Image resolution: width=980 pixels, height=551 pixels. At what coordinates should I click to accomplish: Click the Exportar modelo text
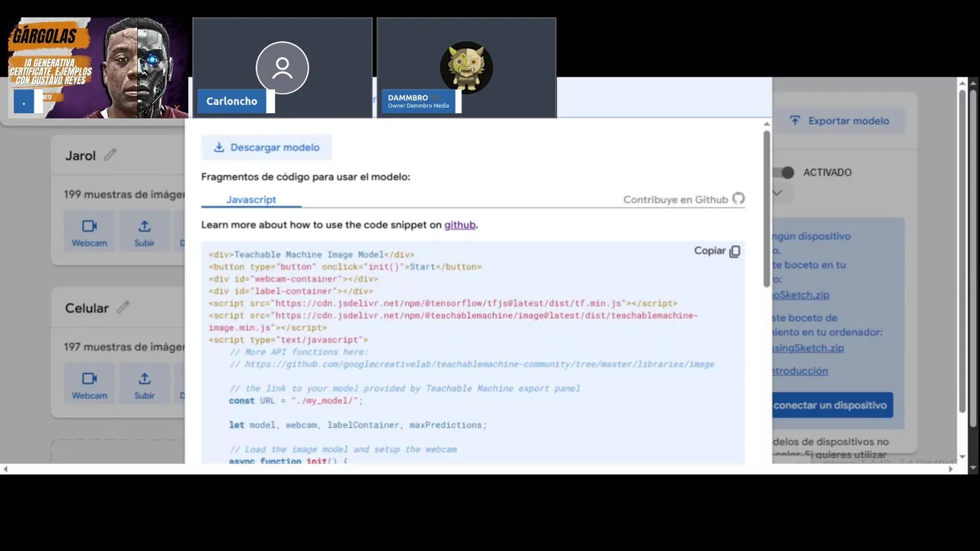coord(848,121)
